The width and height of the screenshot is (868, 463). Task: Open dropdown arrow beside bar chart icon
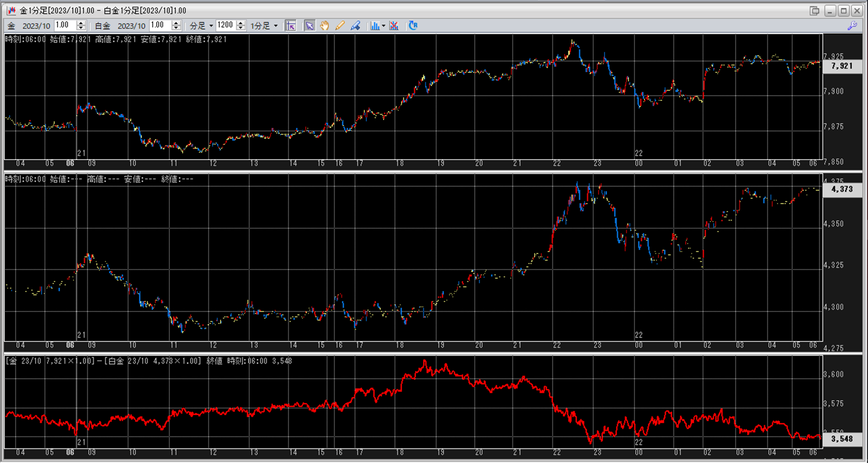[384, 26]
